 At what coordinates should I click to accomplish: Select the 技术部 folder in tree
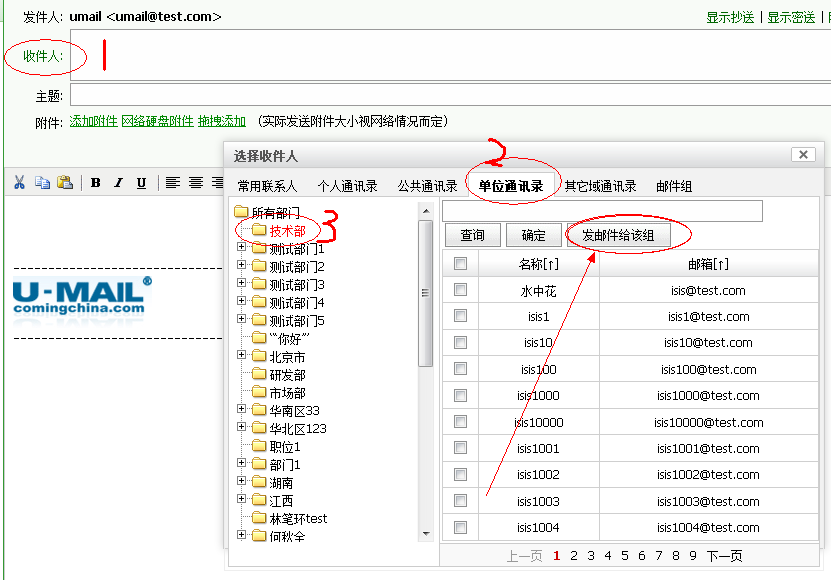point(287,231)
